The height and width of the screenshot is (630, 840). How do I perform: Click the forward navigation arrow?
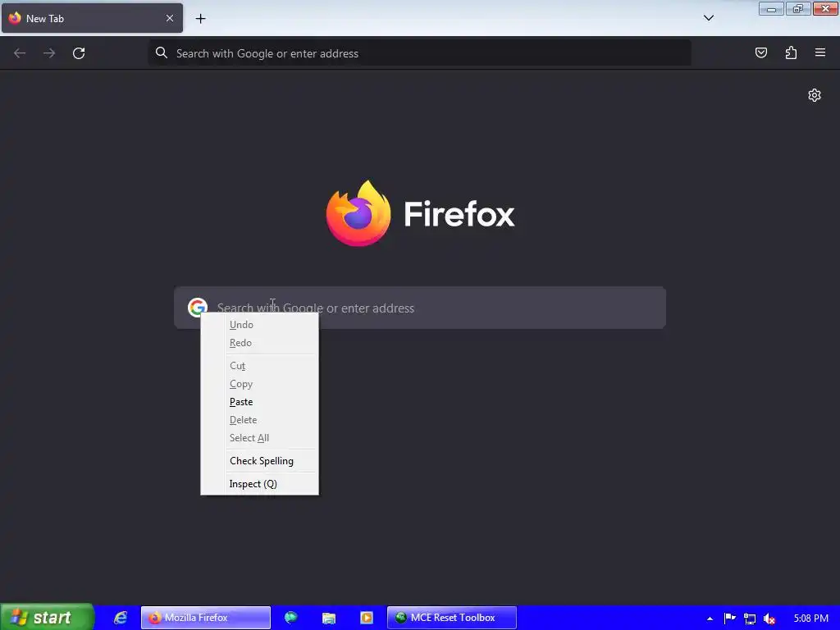coord(49,53)
